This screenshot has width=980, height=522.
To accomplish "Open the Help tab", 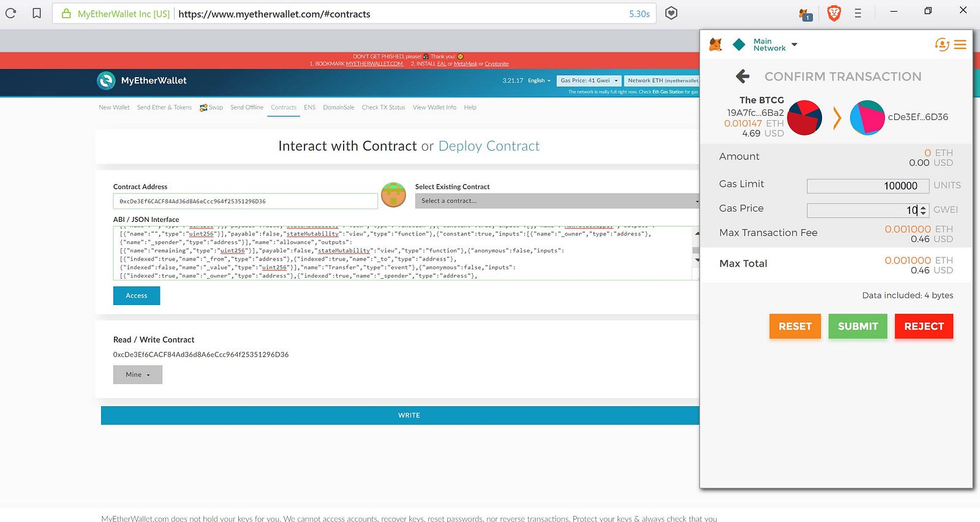I will pyautogui.click(x=470, y=107).
